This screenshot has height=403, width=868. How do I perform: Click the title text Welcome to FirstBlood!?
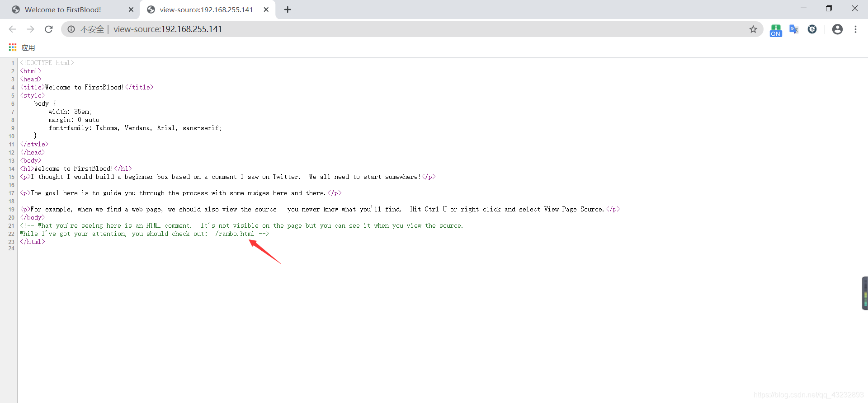pos(85,87)
